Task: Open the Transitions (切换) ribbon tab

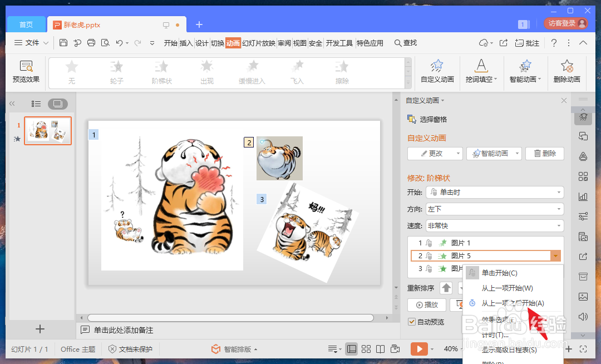Action: click(x=218, y=43)
